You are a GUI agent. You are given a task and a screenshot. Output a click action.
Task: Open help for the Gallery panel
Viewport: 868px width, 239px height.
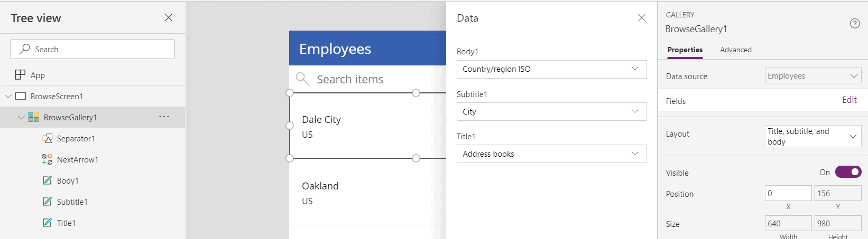[x=855, y=23]
